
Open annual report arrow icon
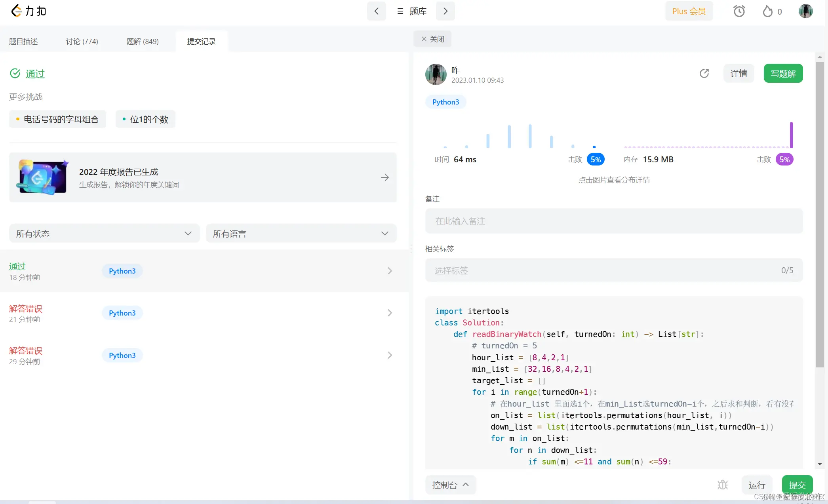tap(384, 177)
